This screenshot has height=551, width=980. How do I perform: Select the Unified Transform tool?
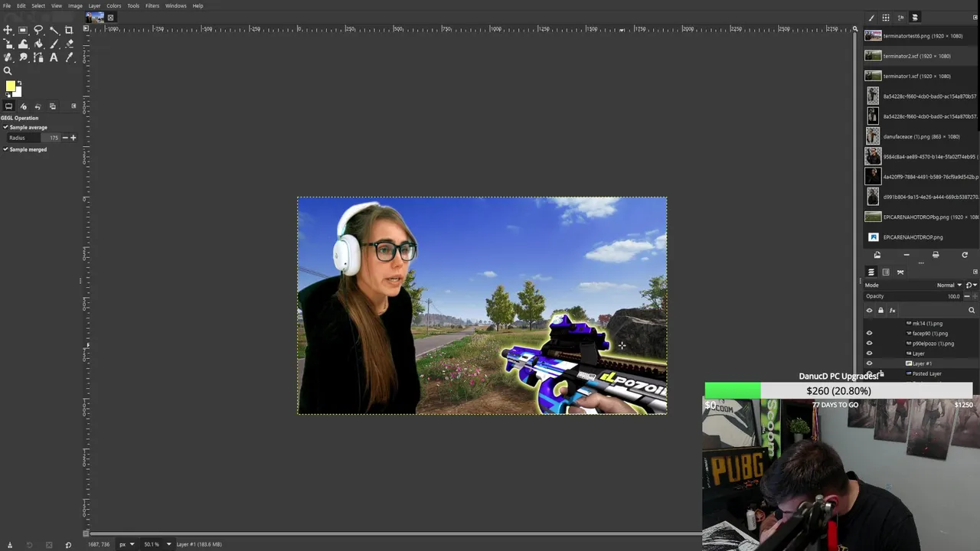pyautogui.click(x=8, y=44)
